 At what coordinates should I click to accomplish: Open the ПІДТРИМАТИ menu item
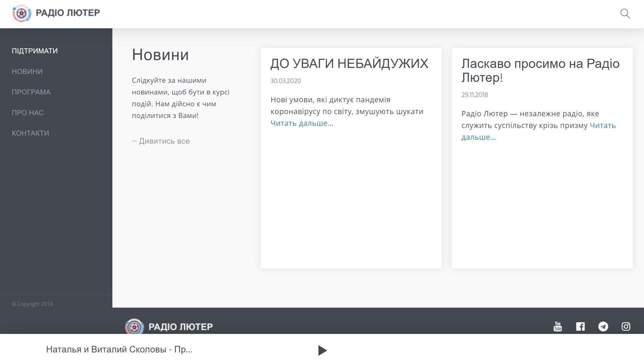tap(35, 51)
